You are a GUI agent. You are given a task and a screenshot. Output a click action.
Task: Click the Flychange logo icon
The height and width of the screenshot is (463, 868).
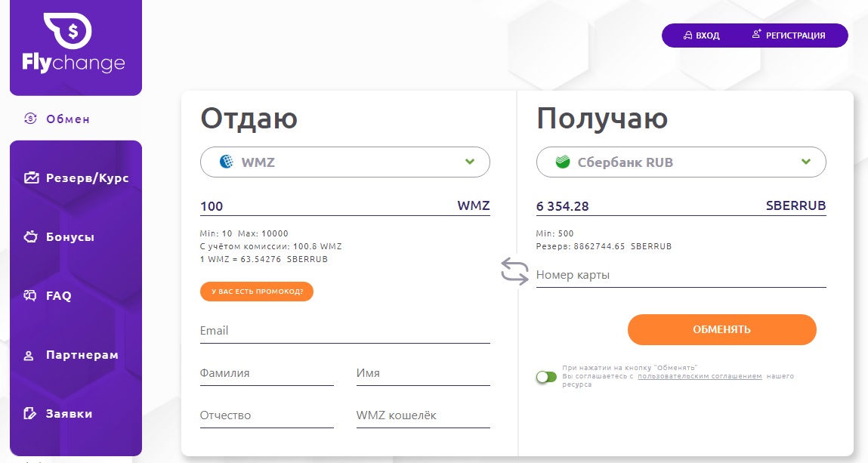point(70,29)
